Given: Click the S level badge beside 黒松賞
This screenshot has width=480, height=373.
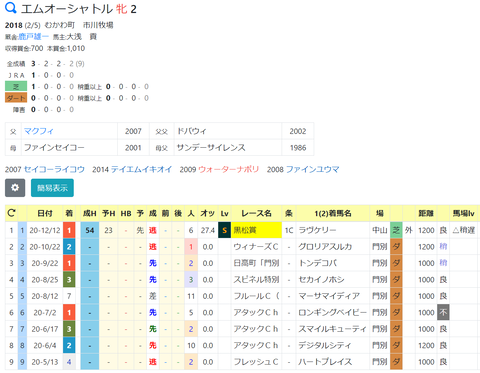Looking at the screenshot, I should [x=225, y=230].
